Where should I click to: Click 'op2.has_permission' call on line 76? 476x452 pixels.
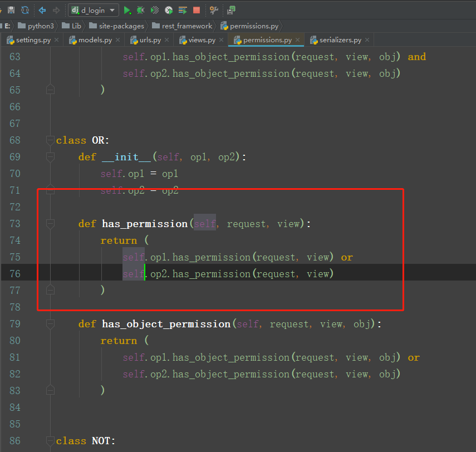[x=200, y=274]
